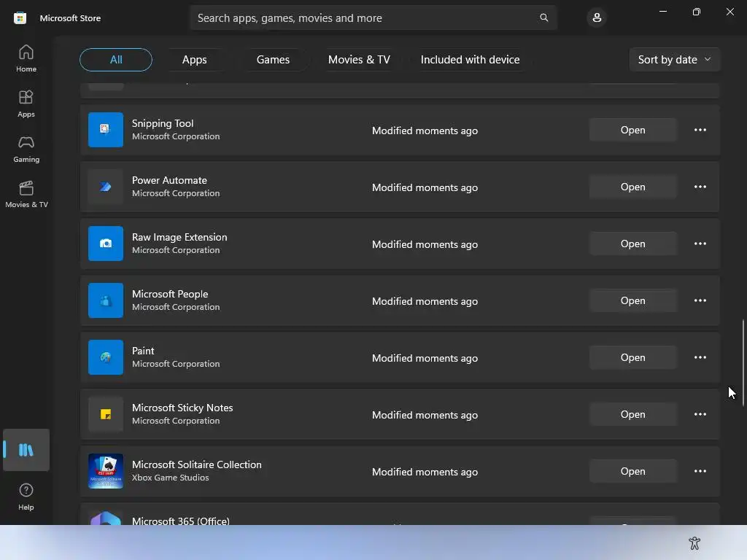The image size is (747, 560).
Task: Open Help in the sidebar
Action: [x=26, y=497]
